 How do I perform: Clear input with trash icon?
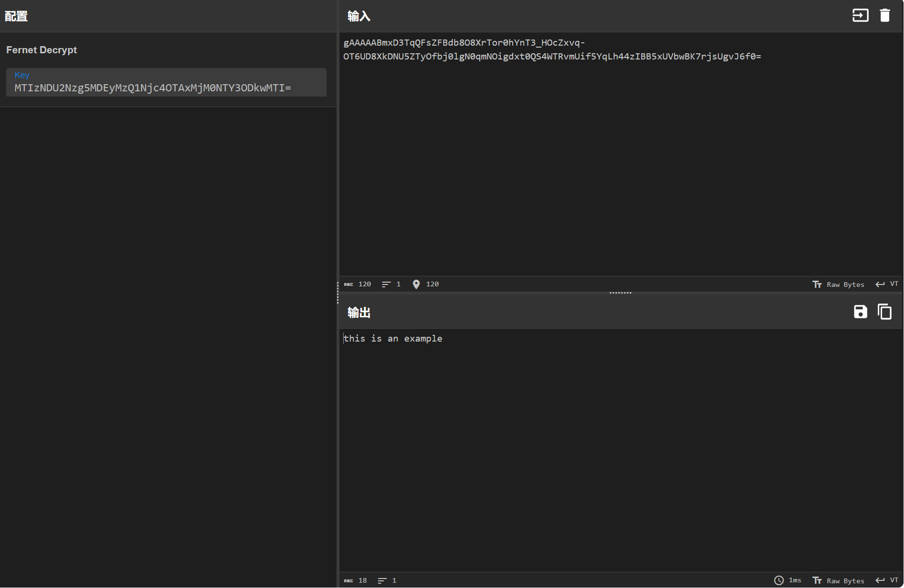coord(885,16)
